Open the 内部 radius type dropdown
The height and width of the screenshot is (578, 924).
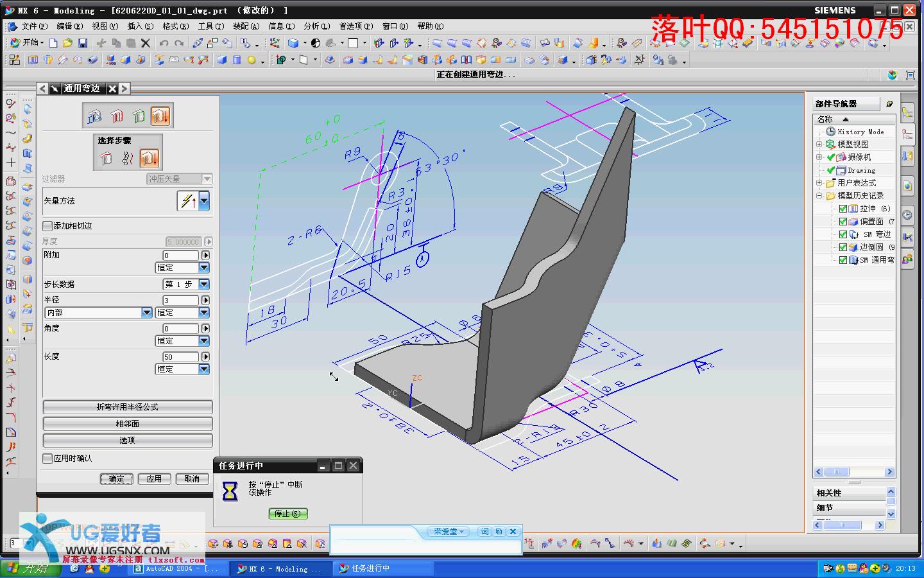tap(147, 313)
